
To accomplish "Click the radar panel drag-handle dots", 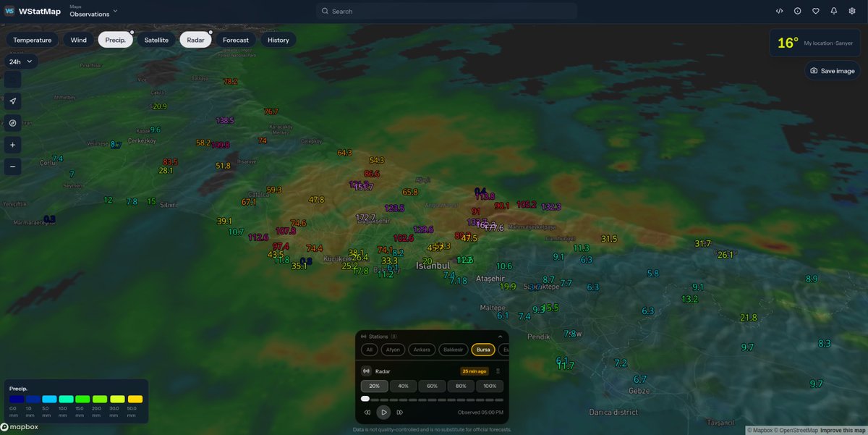I will pyautogui.click(x=498, y=371).
